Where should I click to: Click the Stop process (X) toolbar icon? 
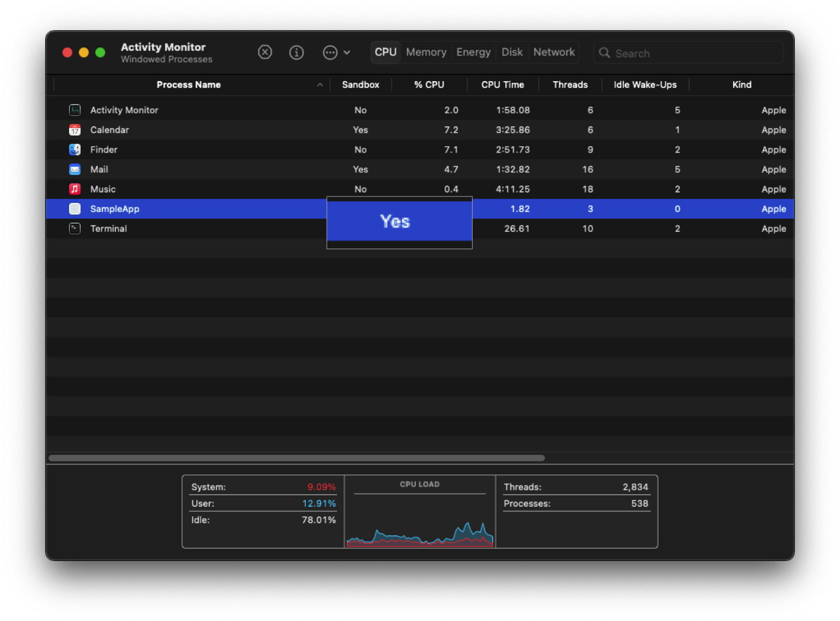(265, 53)
